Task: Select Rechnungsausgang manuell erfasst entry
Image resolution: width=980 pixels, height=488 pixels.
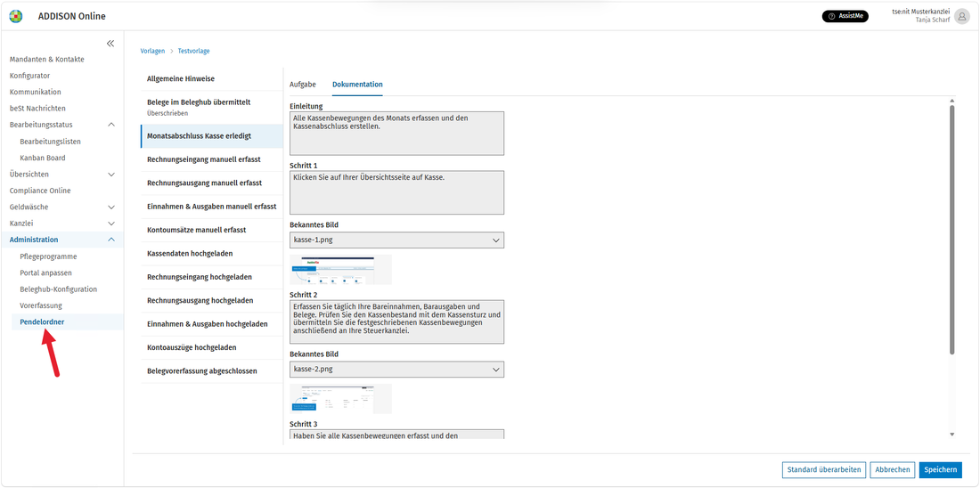Action: [212, 183]
